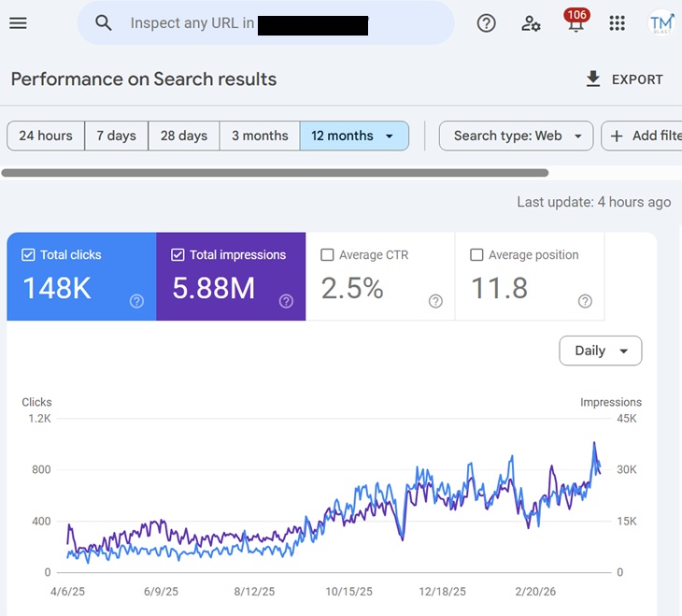Expand the Daily granularity dropdown
This screenshot has width=682, height=616.
600,351
